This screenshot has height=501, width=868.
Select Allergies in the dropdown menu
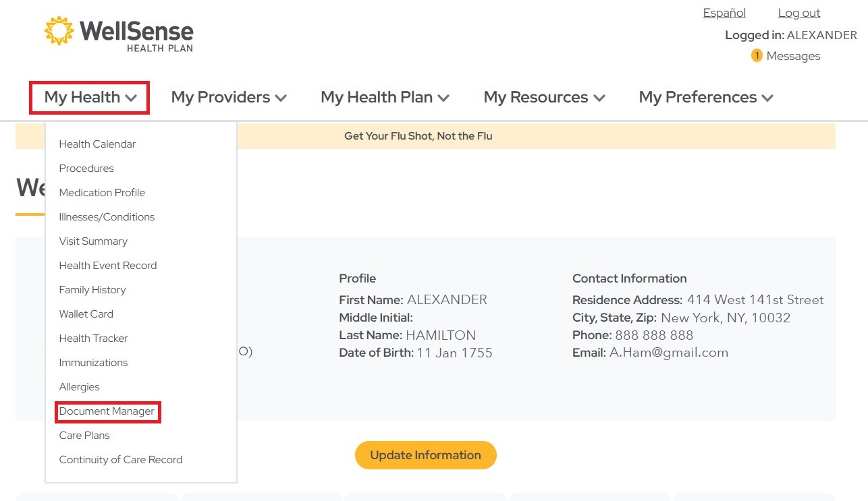coord(79,386)
